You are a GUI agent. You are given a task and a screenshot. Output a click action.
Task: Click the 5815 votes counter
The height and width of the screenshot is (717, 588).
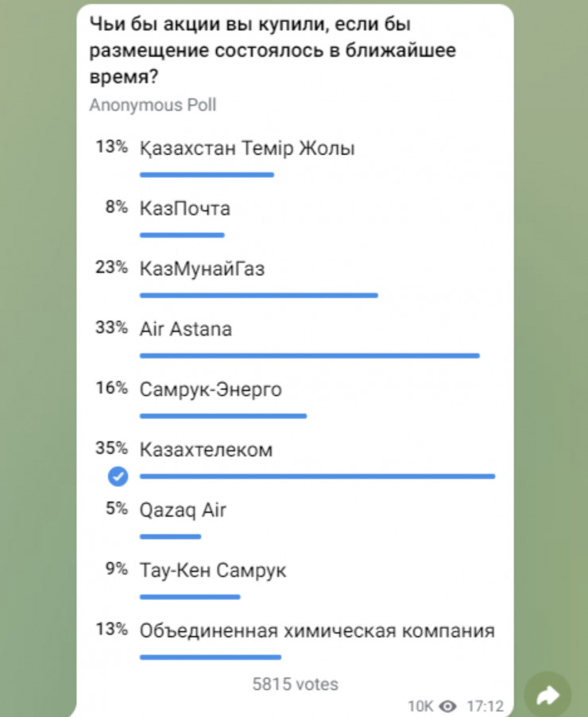[295, 684]
